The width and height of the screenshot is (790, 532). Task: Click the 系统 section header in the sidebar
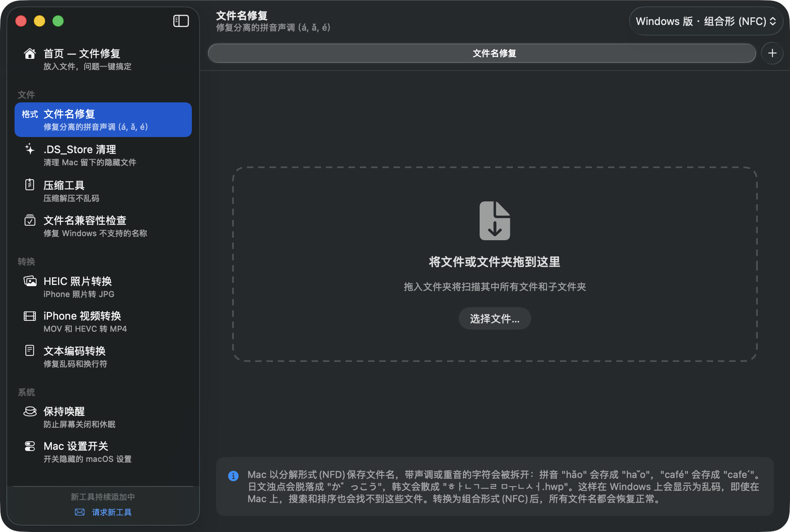tap(26, 392)
